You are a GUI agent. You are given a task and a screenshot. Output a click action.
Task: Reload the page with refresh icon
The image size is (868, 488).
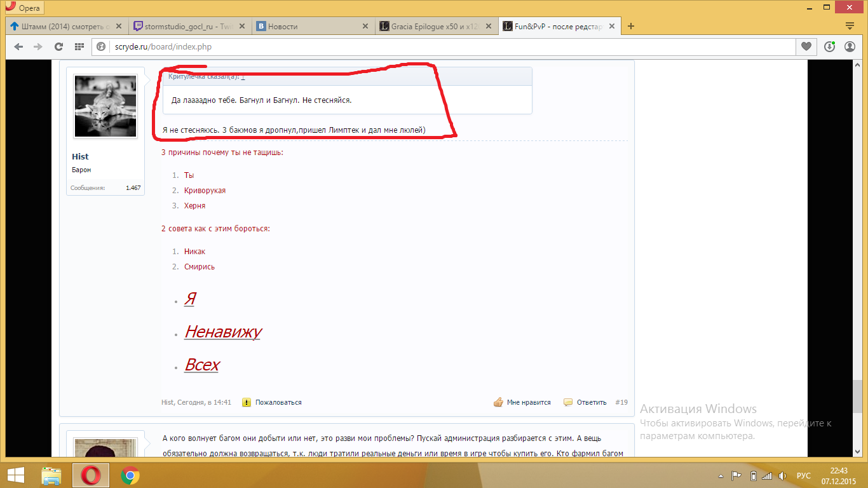(x=58, y=46)
